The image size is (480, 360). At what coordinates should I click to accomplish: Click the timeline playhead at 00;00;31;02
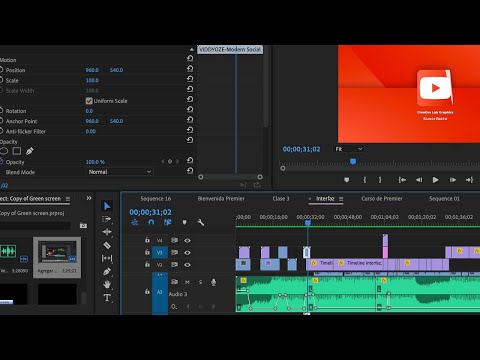point(308,222)
